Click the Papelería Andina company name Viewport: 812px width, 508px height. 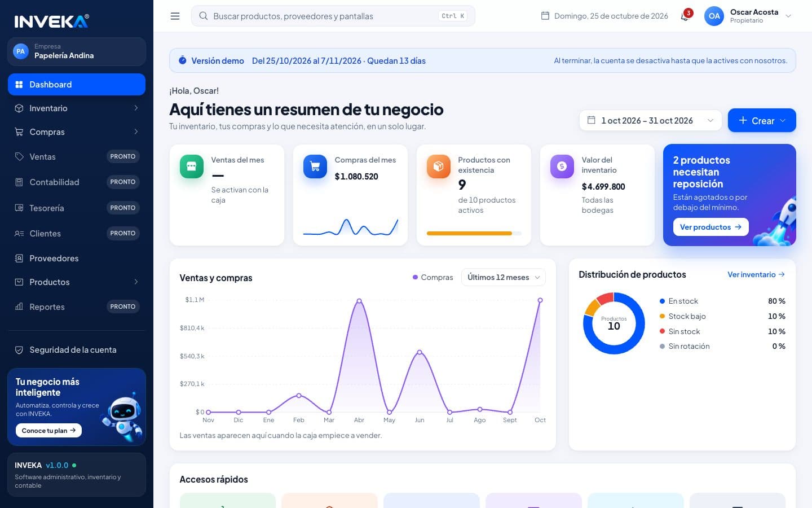click(x=64, y=55)
